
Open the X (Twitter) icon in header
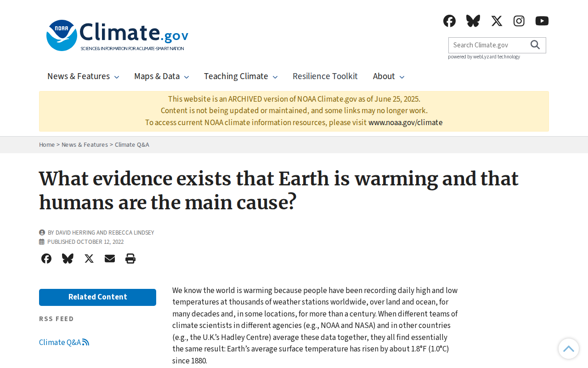click(497, 21)
